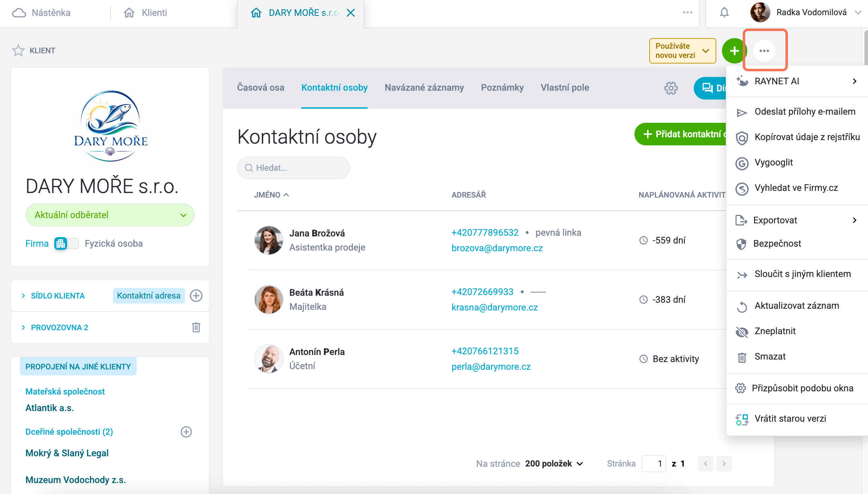Click the green plus quick-add button

pyautogui.click(x=734, y=51)
